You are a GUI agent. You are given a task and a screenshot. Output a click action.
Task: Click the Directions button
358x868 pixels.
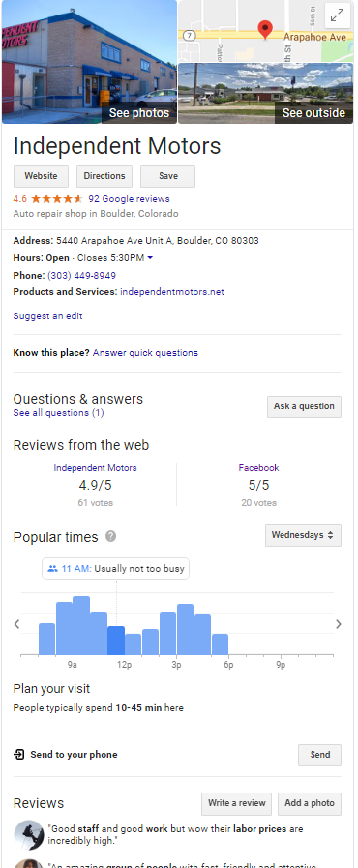(104, 176)
